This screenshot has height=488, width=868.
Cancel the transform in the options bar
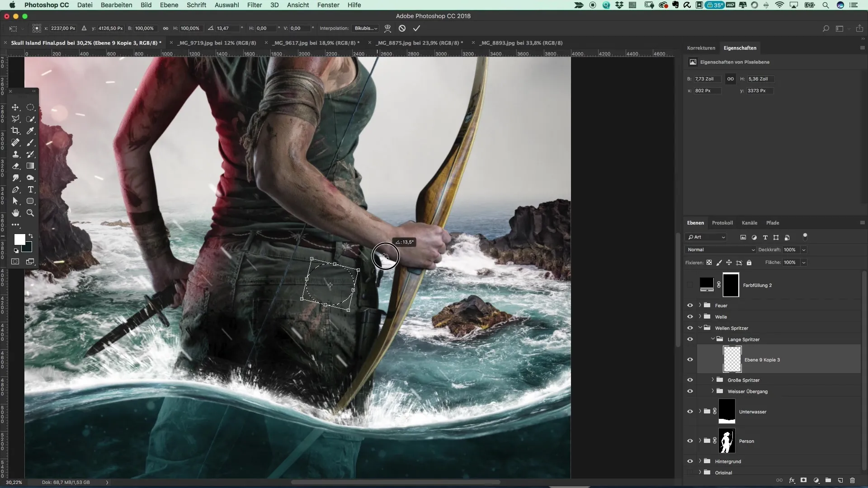[402, 28]
